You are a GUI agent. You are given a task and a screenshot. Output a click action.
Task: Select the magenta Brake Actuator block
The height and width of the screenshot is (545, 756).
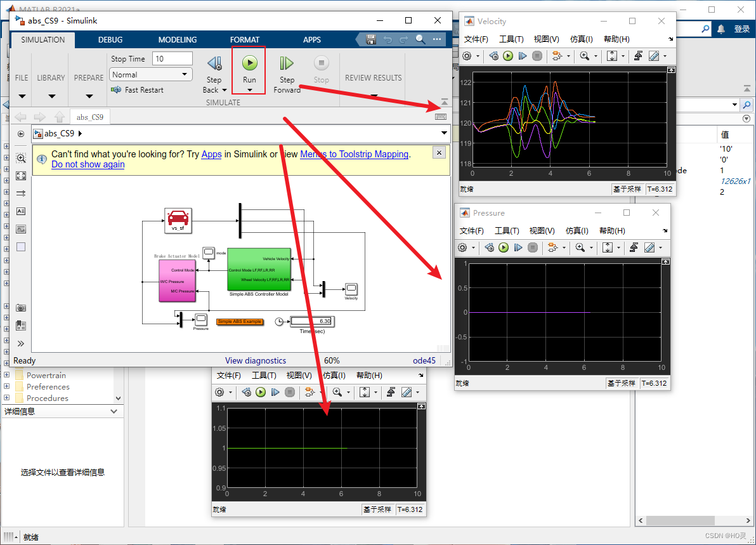click(178, 280)
